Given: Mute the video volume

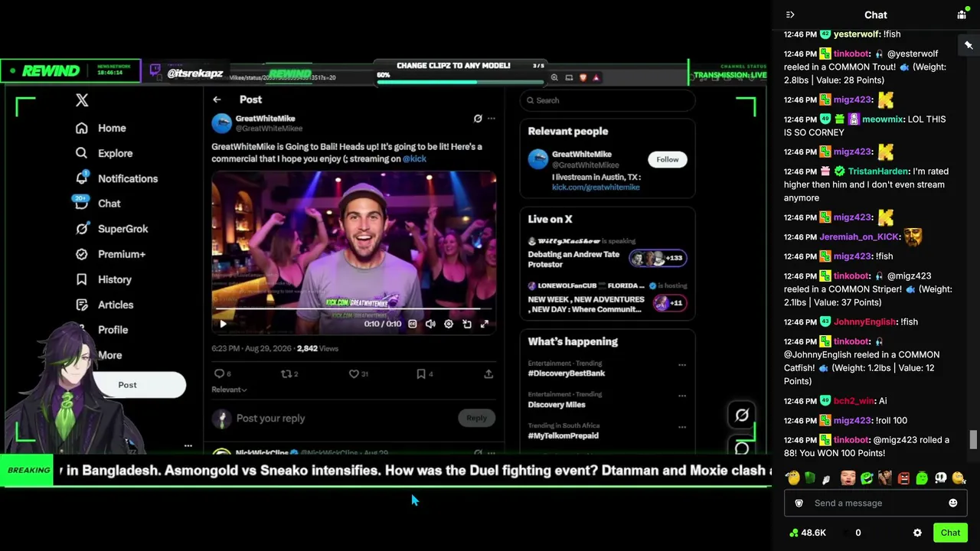Looking at the screenshot, I should pos(430,324).
